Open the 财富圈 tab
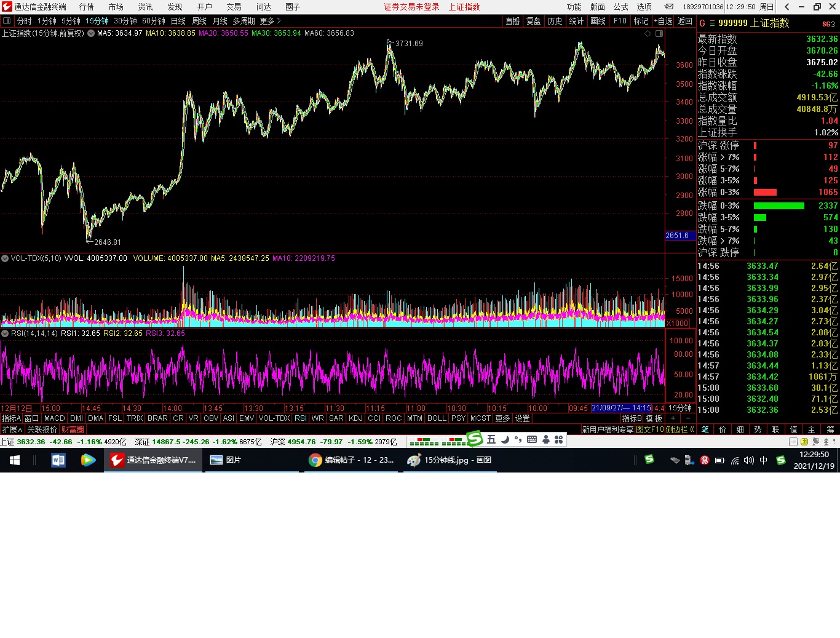The width and height of the screenshot is (840, 638). [x=73, y=429]
